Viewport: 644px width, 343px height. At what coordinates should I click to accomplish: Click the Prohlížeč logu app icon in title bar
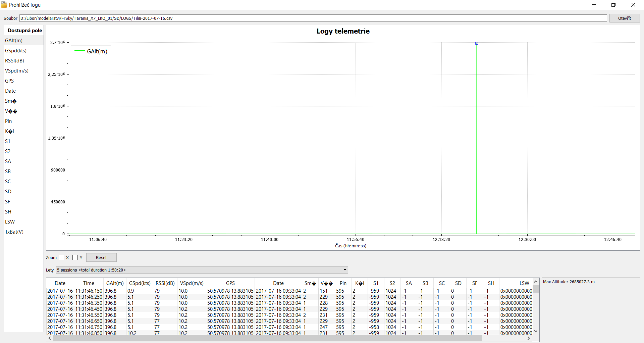click(4, 5)
